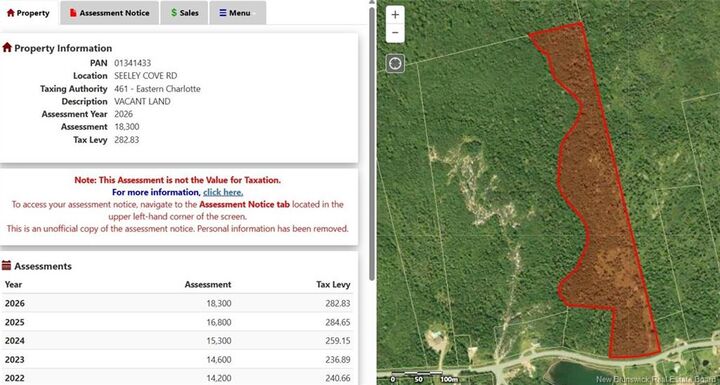The image size is (720, 385).
Task: Click the PAN value 01341433
Action: pyautogui.click(x=132, y=63)
